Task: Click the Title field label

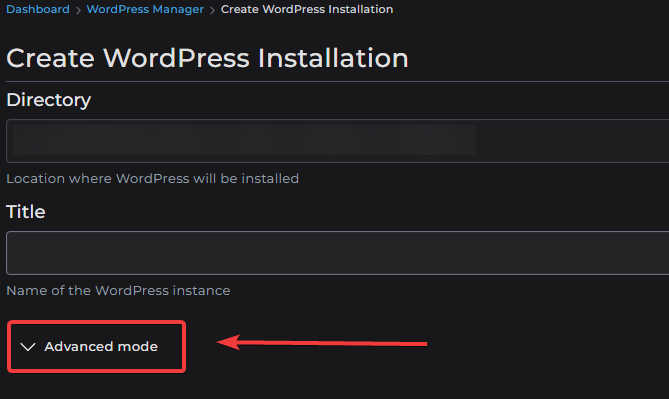Action: click(26, 212)
